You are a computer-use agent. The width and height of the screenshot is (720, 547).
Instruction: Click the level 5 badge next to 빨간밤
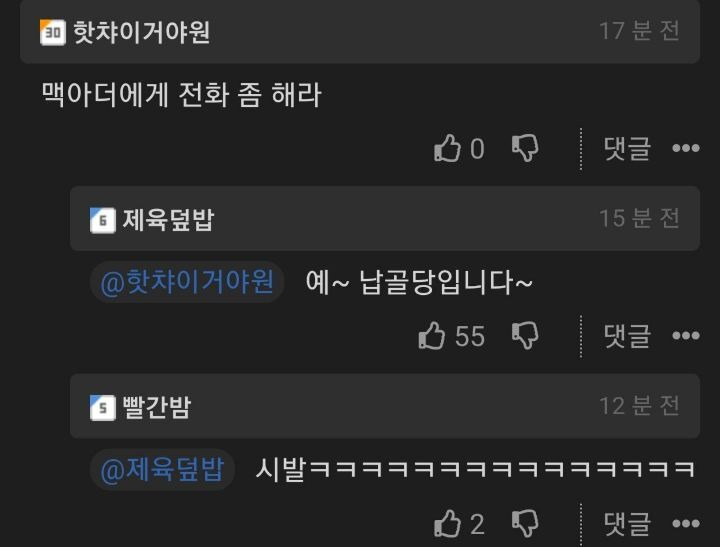102,408
